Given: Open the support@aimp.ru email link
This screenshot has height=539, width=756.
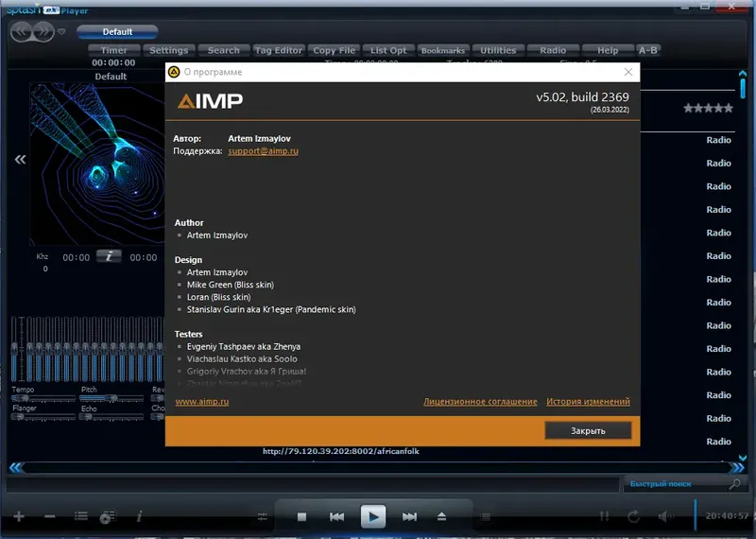Looking at the screenshot, I should [x=264, y=151].
